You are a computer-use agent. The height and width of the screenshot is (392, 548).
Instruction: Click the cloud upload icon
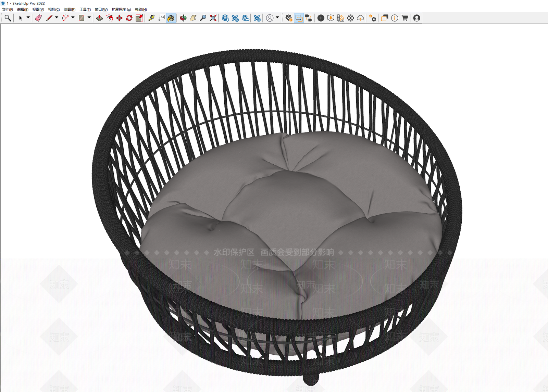click(x=360, y=18)
